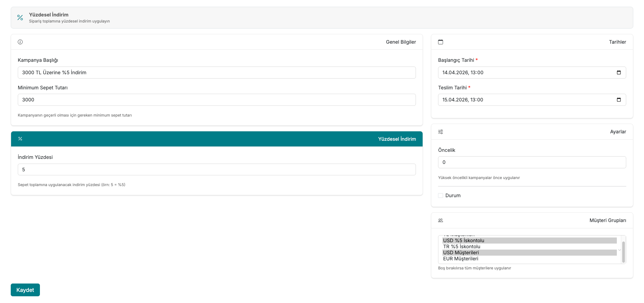Deselect USD %5 İskontolu customer group
The width and height of the screenshot is (644, 303).
(464, 241)
